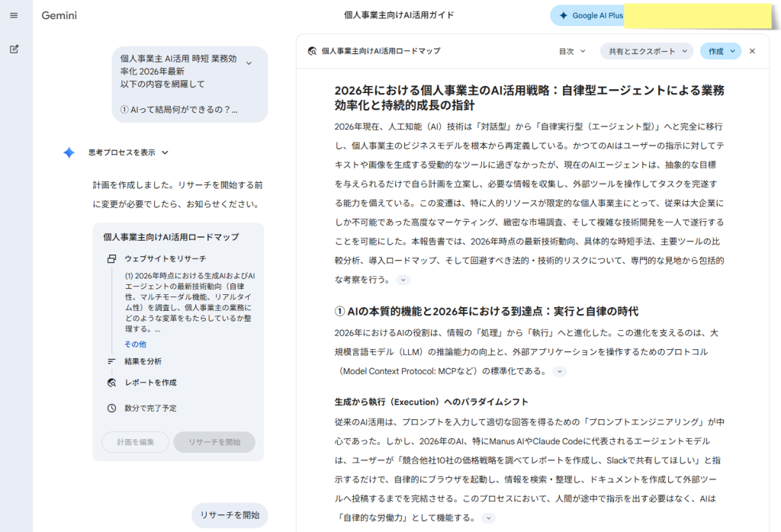Click the Gemini logo text
This screenshot has width=781, height=532.
pyautogui.click(x=59, y=15)
